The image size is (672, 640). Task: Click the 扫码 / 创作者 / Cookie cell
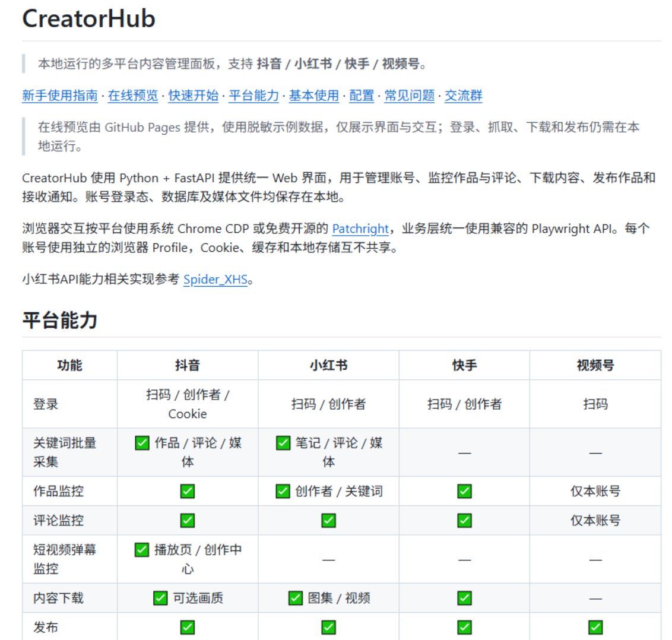point(187,404)
